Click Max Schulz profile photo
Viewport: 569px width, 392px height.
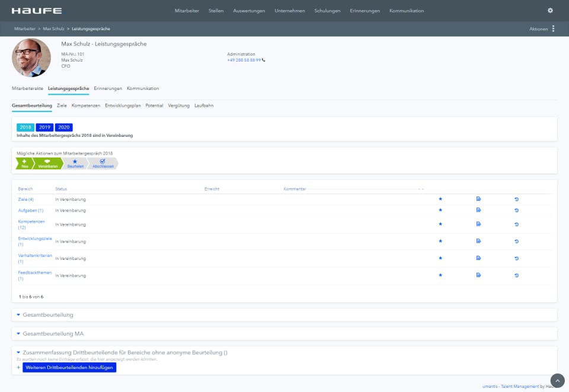(x=31, y=57)
